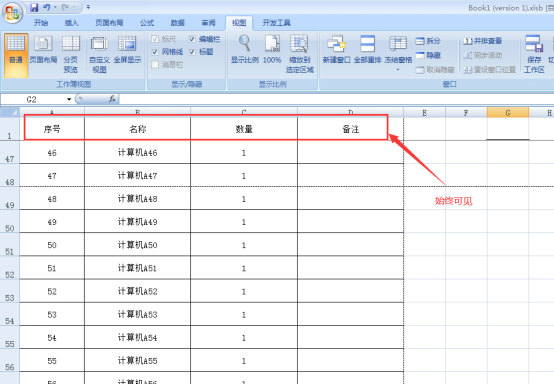Select row 47 header

click(x=10, y=152)
